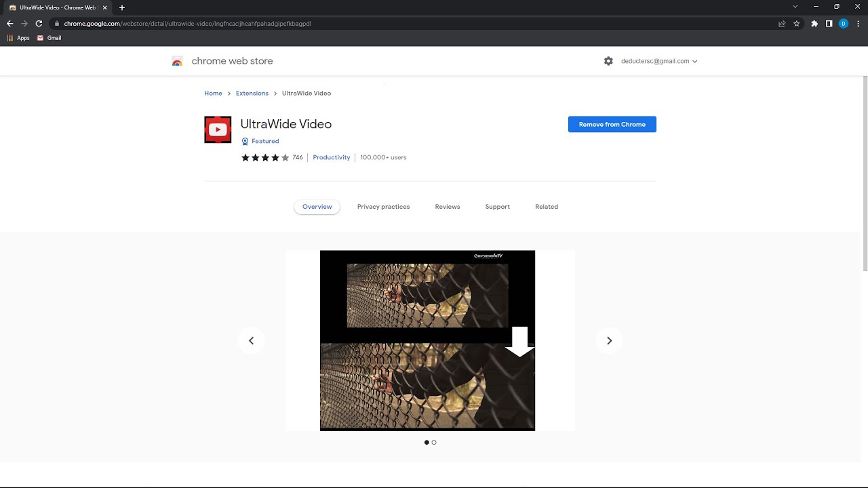This screenshot has height=488, width=868.
Task: Go back with the browser back arrow
Action: [x=9, y=23]
